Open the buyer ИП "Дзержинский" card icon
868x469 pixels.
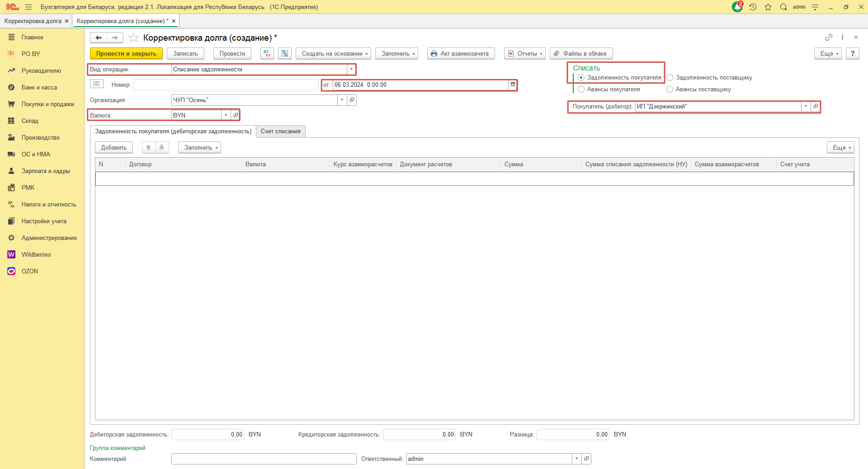click(815, 106)
